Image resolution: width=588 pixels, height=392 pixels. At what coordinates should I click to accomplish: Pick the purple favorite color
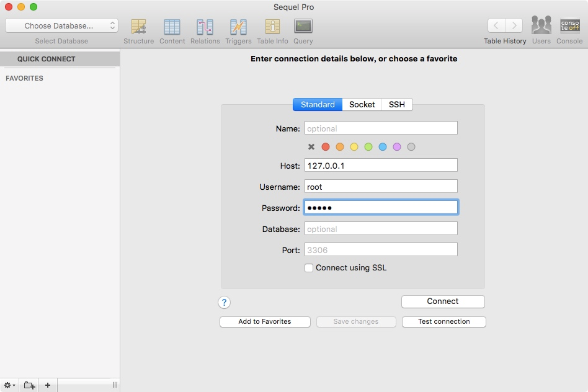(397, 147)
